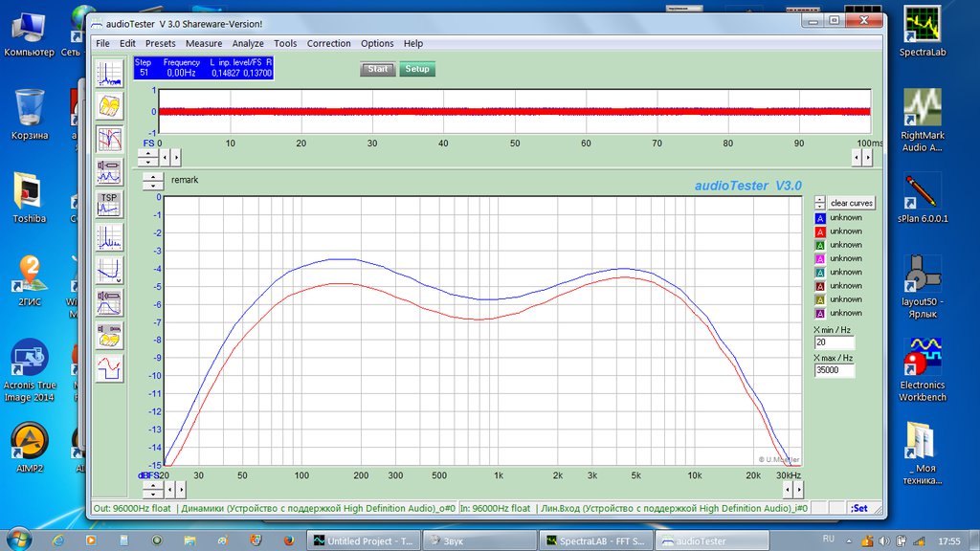Click the green Setup button

pos(417,69)
